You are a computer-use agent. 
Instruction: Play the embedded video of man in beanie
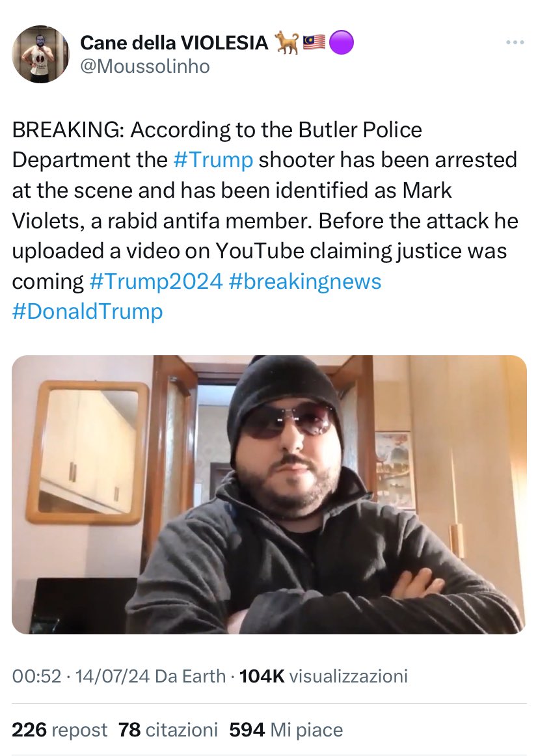269,494
